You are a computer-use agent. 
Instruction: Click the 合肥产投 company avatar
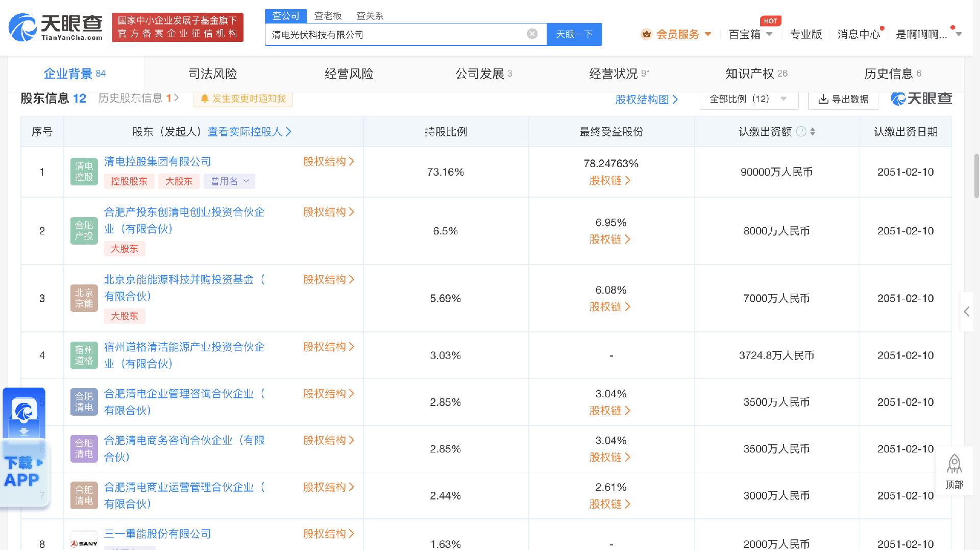pyautogui.click(x=84, y=231)
